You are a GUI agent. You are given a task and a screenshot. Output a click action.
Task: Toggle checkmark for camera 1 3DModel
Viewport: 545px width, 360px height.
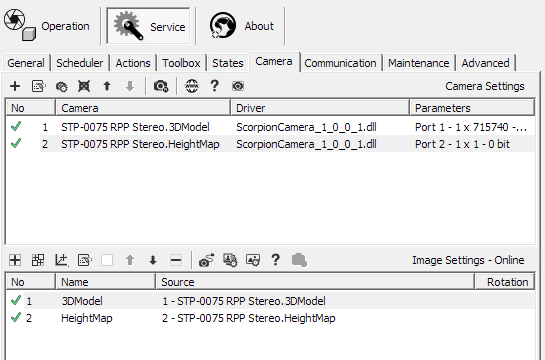click(16, 126)
